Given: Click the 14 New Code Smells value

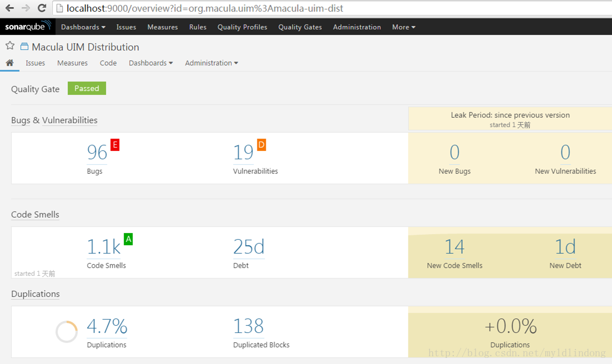Looking at the screenshot, I should pyautogui.click(x=454, y=246).
